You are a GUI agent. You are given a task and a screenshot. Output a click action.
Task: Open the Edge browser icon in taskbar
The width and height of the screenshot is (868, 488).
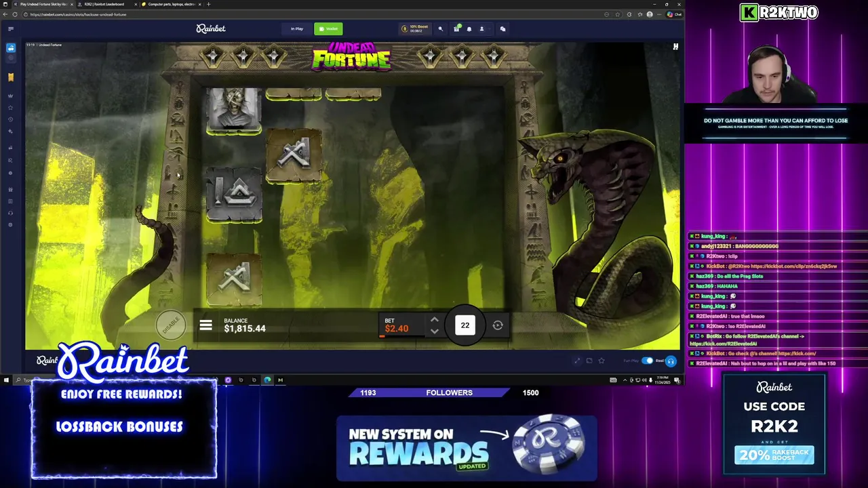point(267,380)
